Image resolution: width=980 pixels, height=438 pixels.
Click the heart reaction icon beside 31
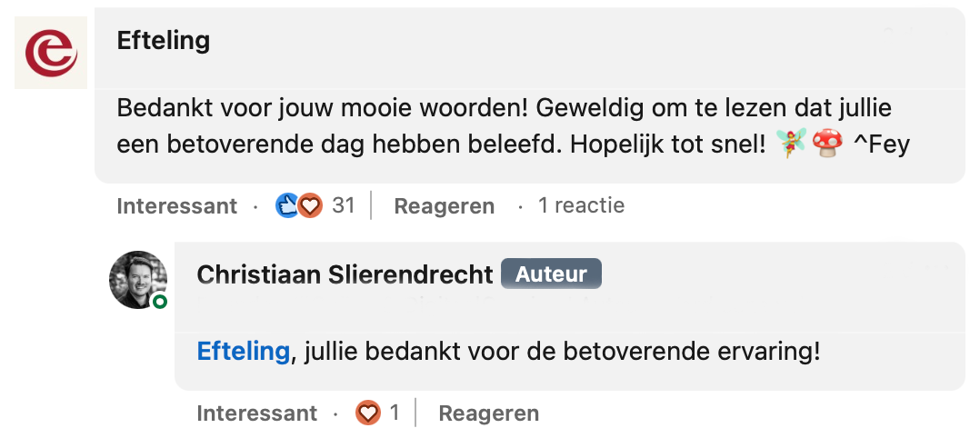311,206
